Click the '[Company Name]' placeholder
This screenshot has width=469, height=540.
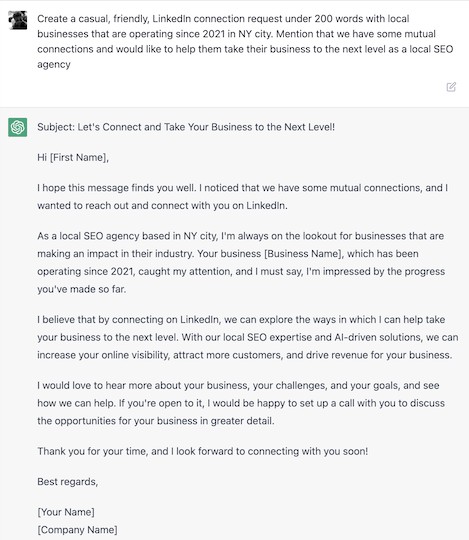(77, 530)
